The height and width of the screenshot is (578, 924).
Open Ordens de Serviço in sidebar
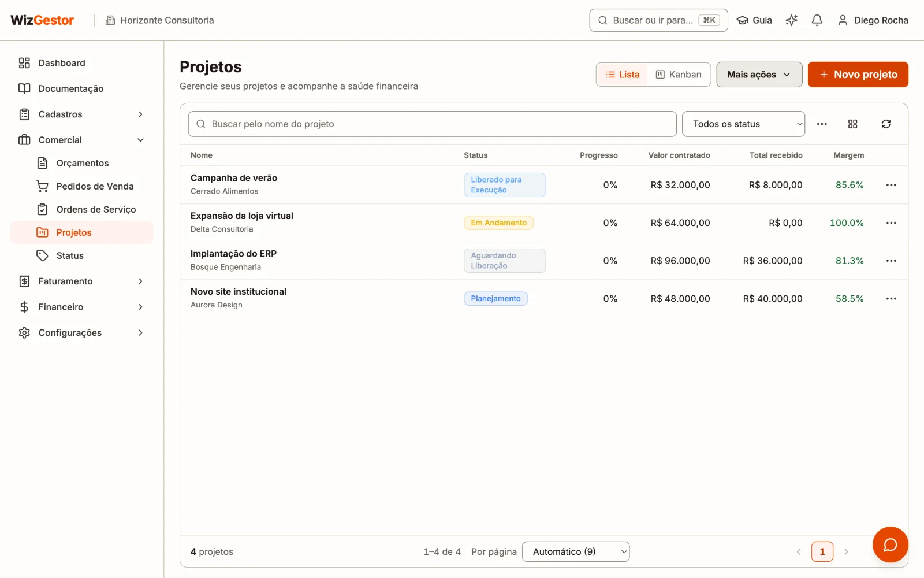[82, 209]
